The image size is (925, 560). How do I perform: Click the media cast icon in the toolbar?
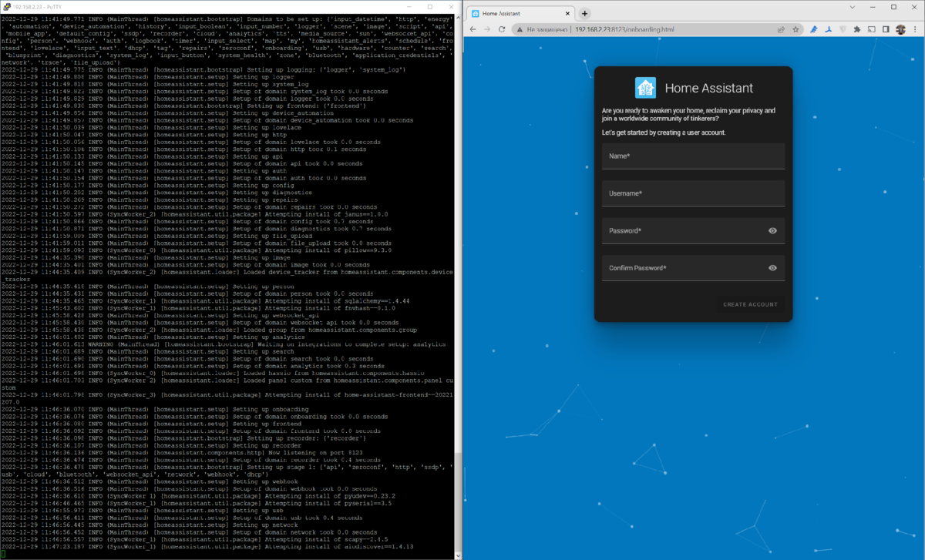pos(872,29)
